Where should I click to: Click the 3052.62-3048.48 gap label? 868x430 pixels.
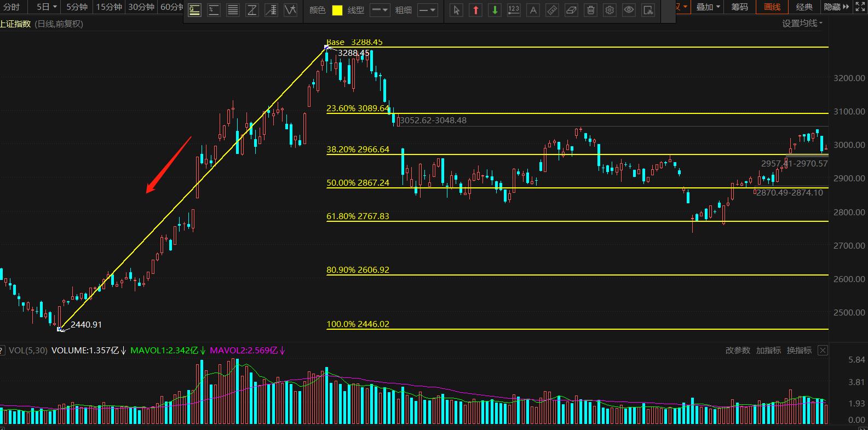click(x=433, y=121)
